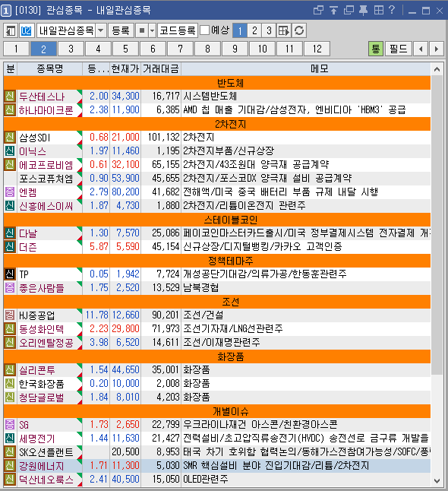Click the refresh icon in the toolbar
This screenshot has height=491, width=448.
pos(299,30)
